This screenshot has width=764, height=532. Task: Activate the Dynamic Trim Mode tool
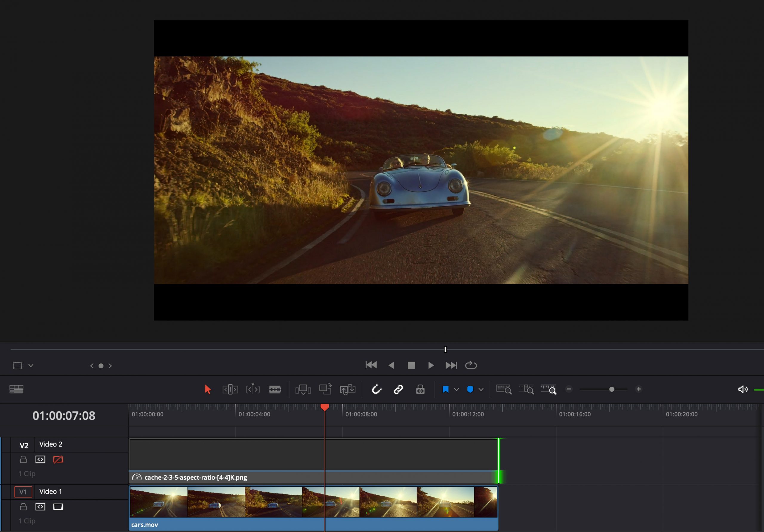(x=252, y=389)
